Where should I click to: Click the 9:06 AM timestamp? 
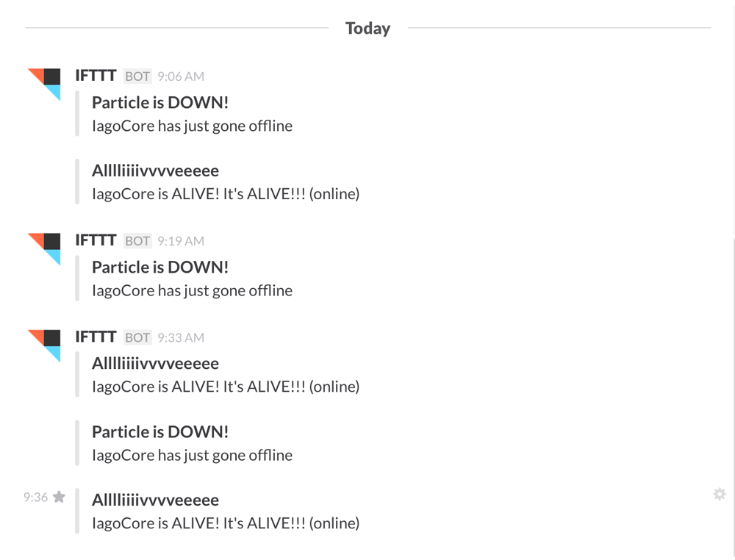click(x=181, y=76)
